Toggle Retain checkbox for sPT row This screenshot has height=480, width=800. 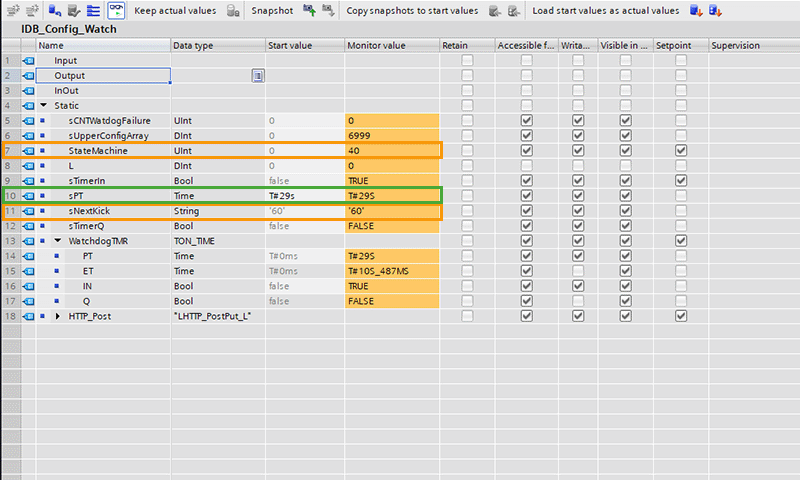(x=467, y=196)
